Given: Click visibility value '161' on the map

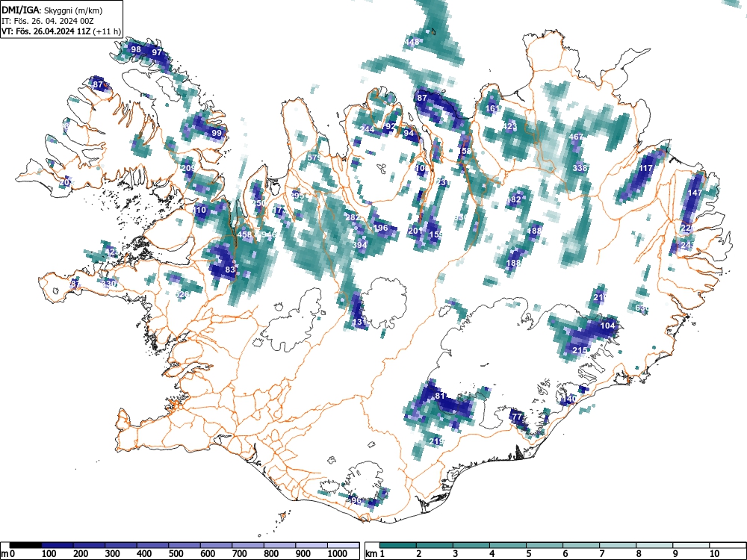Looking at the screenshot, I should [492, 108].
